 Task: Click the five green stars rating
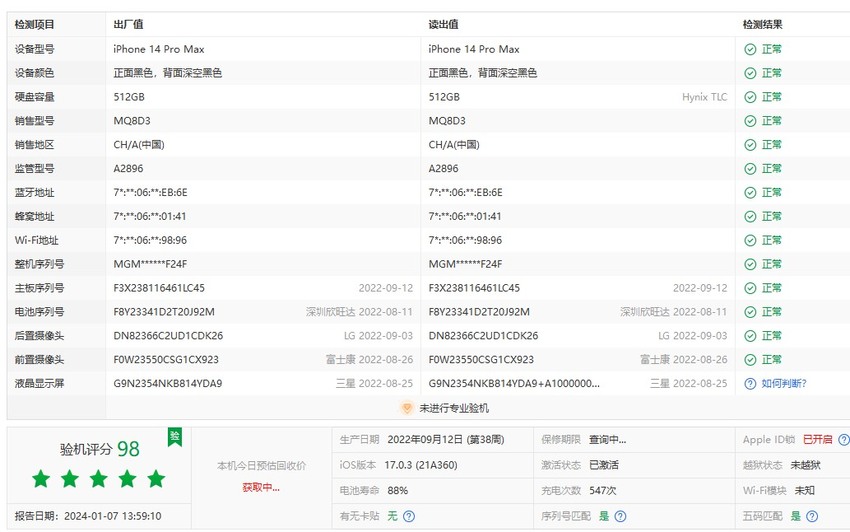click(98, 479)
